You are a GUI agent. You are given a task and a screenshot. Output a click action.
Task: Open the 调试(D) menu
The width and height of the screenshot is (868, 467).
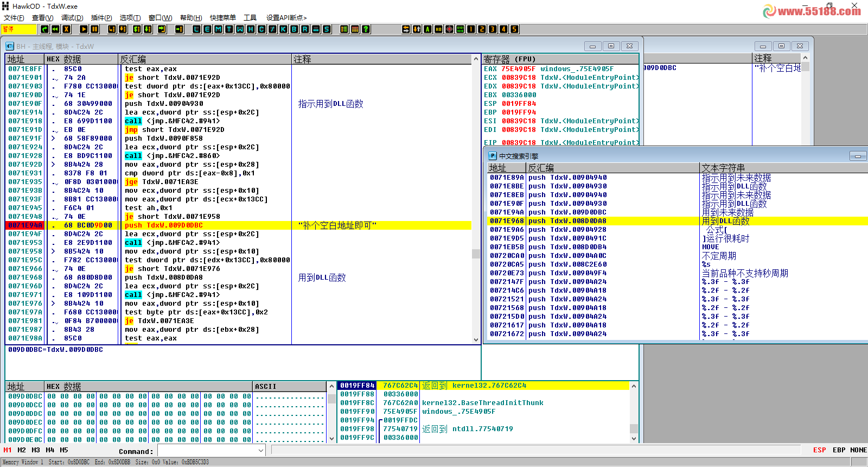72,18
